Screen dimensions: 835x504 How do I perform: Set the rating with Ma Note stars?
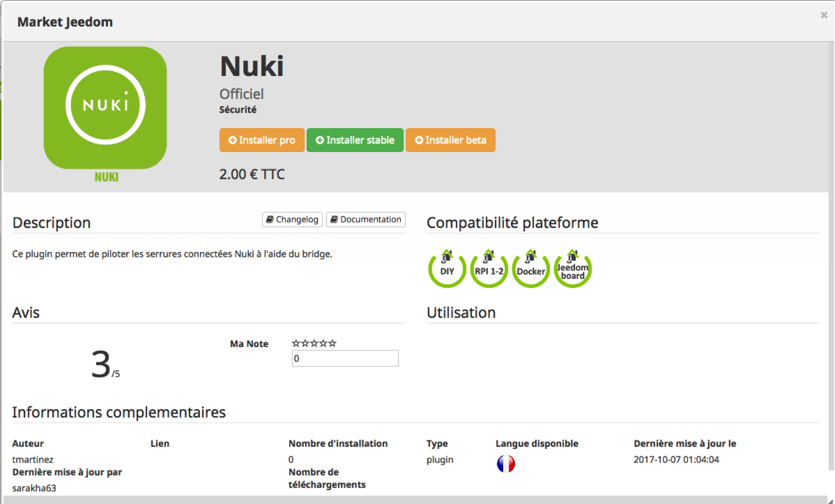click(314, 343)
